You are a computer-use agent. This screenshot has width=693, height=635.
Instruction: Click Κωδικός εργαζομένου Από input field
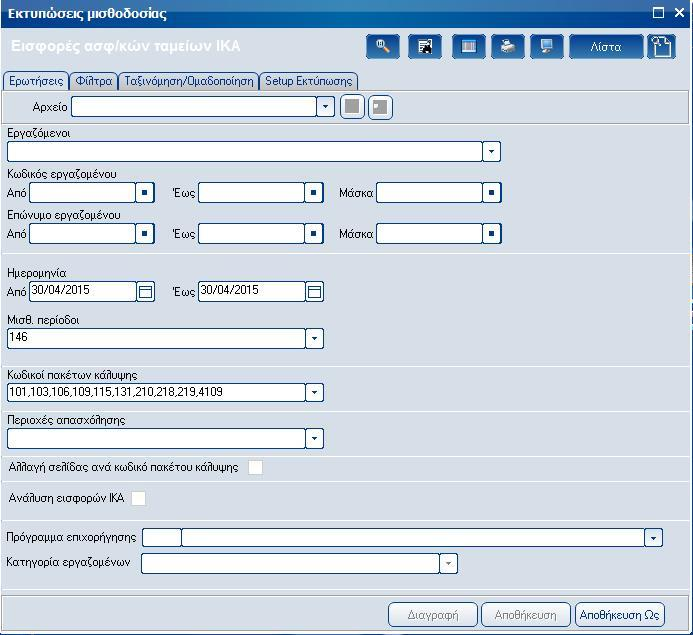(x=82, y=193)
